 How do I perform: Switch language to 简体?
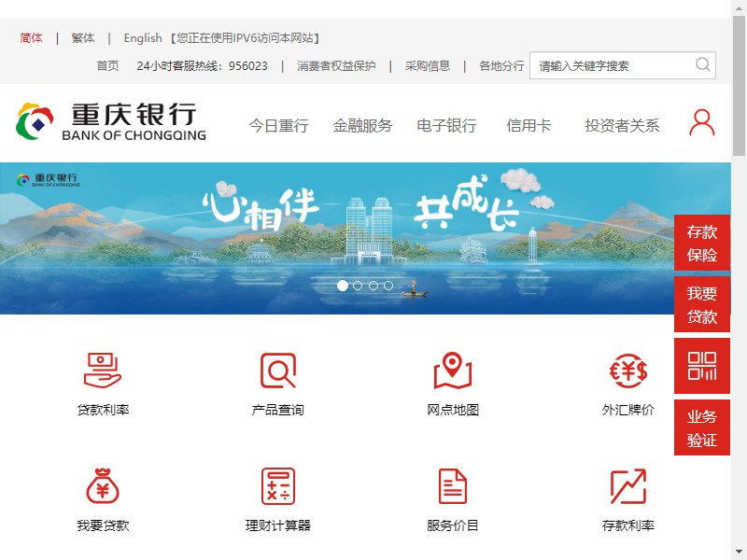click(x=31, y=37)
